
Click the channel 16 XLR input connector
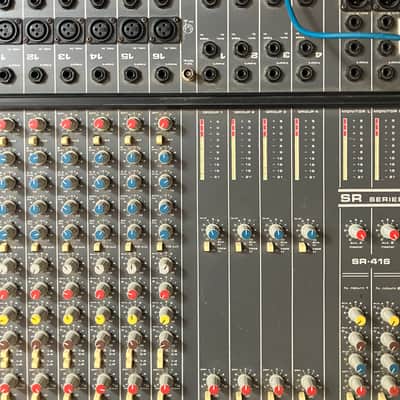[165, 29]
